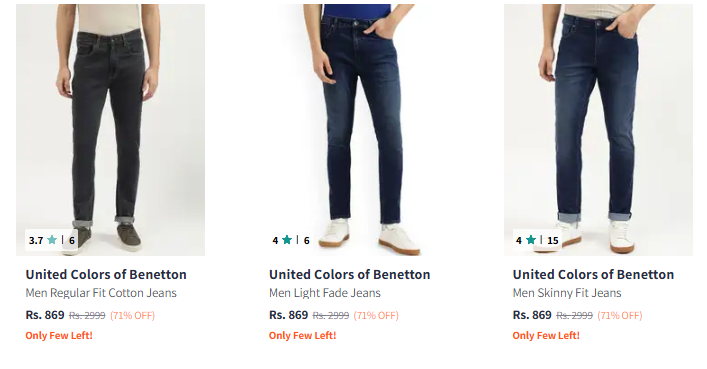
Task: Select the Men Skinny Fit Jeans title
Action: pos(567,293)
